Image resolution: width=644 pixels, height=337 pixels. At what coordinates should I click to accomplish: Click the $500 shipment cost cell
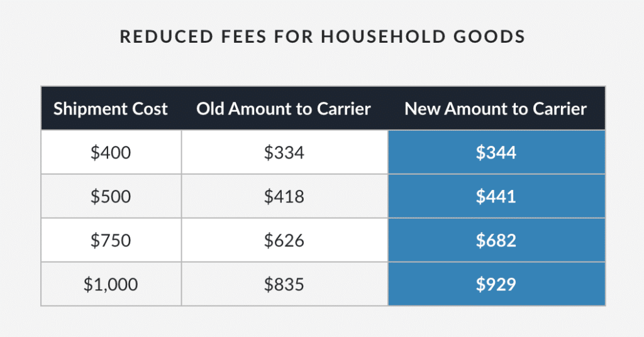click(x=111, y=196)
